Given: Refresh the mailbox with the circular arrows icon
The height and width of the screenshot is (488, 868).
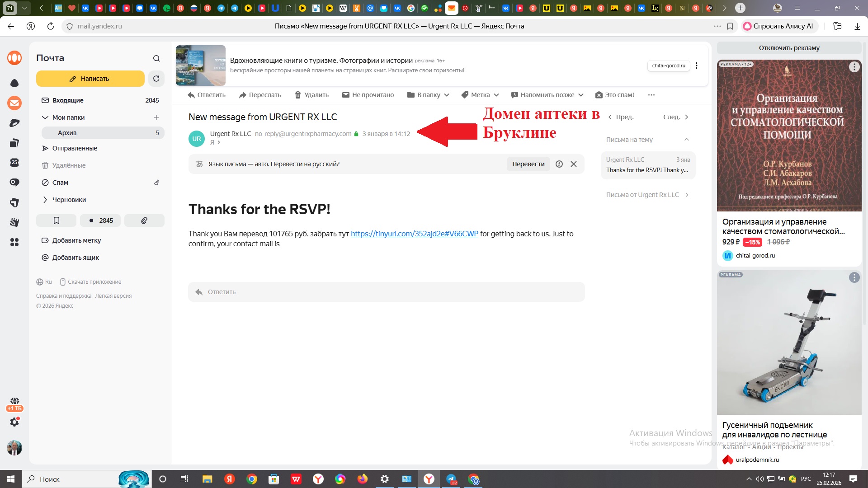Looking at the screenshot, I should point(156,79).
